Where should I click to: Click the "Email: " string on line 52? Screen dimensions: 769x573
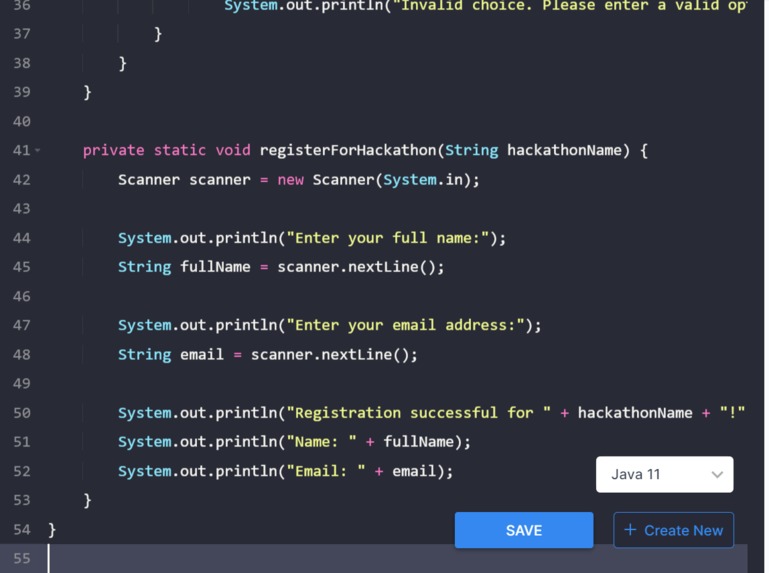pyautogui.click(x=326, y=471)
